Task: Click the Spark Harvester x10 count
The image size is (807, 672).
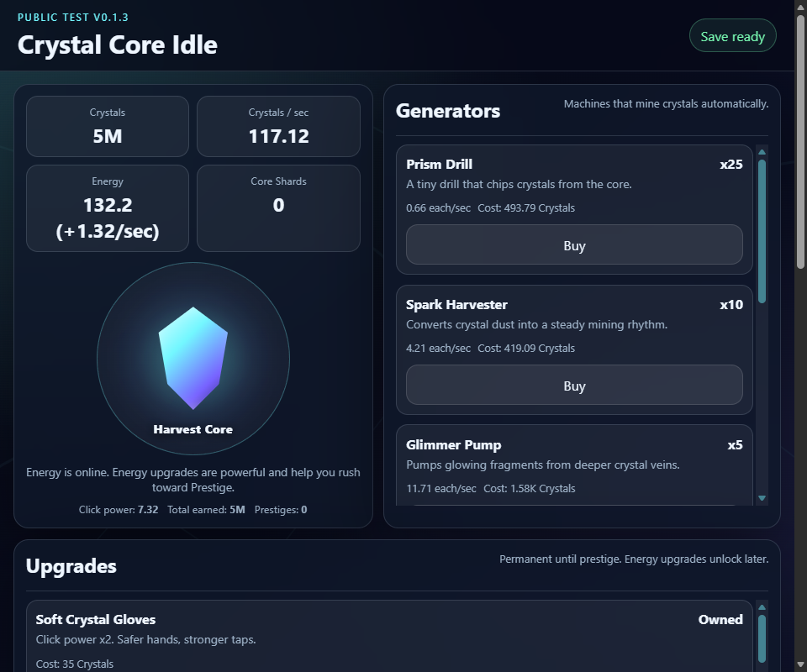Action: click(731, 304)
